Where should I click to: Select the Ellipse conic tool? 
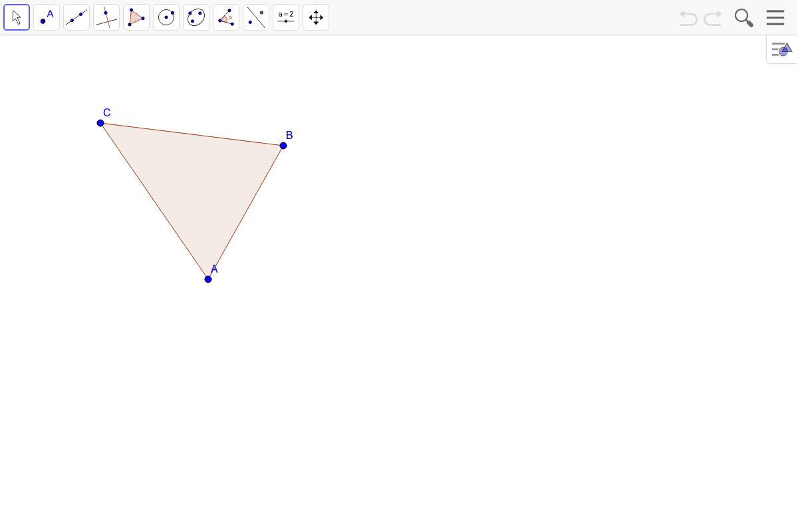coord(196,17)
